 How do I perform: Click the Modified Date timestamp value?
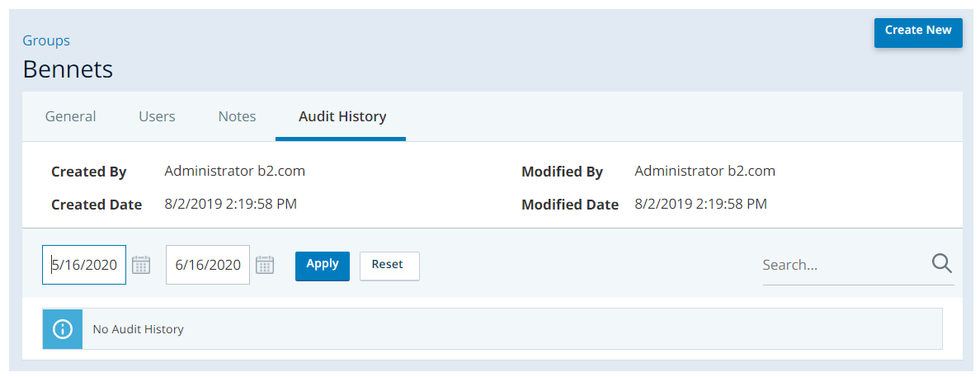pyautogui.click(x=700, y=204)
